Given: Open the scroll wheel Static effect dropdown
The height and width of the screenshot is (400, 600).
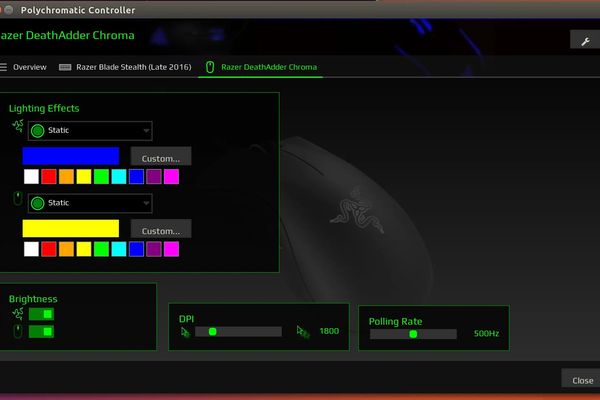Looking at the screenshot, I should click(90, 203).
